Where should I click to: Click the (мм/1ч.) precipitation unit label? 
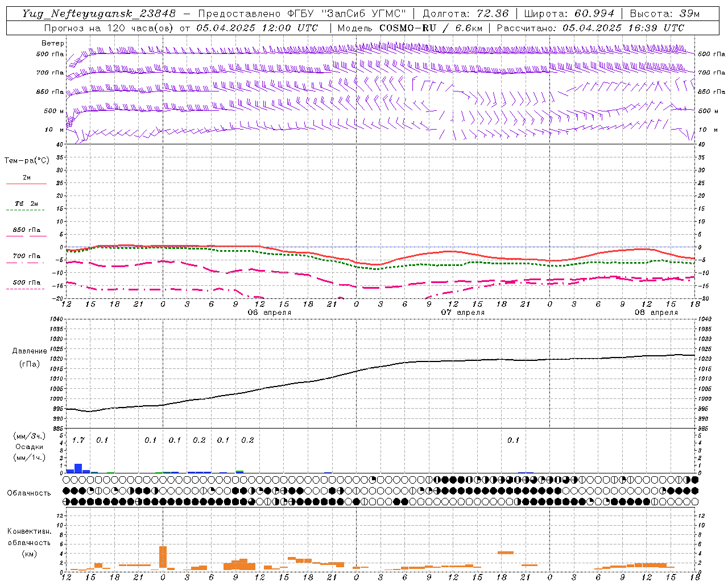point(30,458)
